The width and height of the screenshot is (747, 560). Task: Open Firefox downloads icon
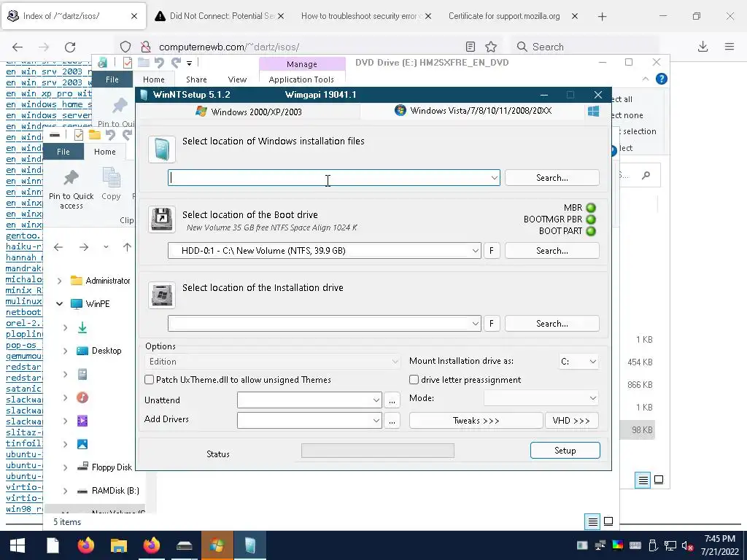pos(703,47)
